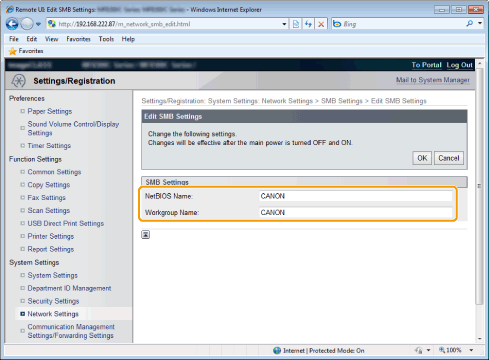Expand the address bar history dropdown
Screen dimensions: 489x360
click(284, 24)
